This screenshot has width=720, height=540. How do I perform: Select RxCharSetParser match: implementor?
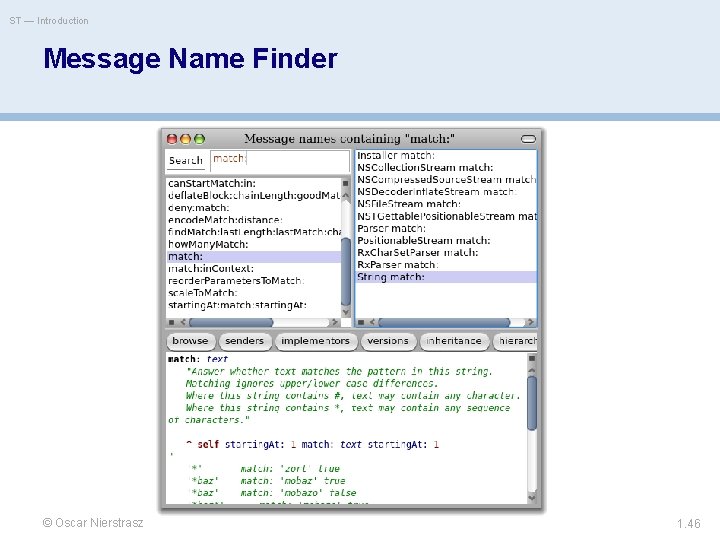446,253
